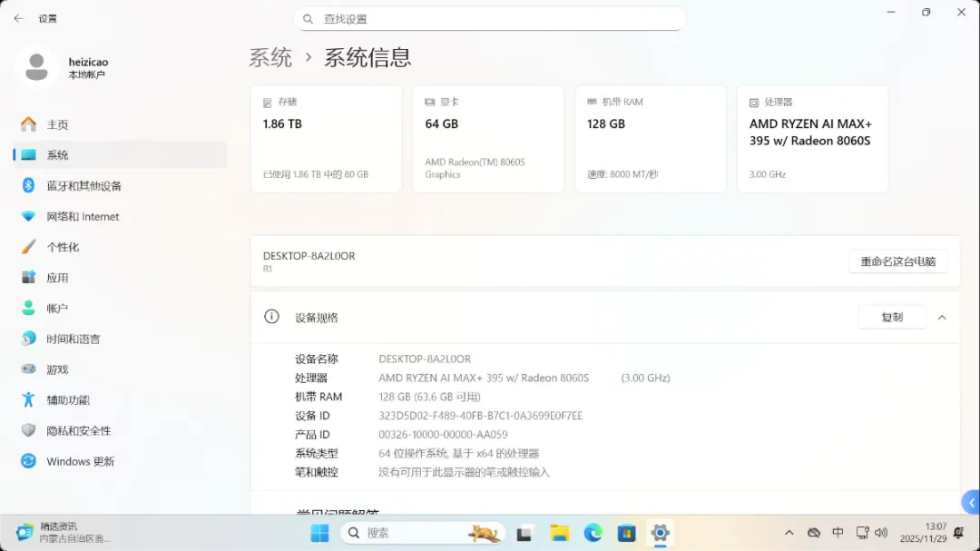Screen dimensions: 980x551
Task: Click 复制 to copy device specifications
Action: click(x=891, y=318)
